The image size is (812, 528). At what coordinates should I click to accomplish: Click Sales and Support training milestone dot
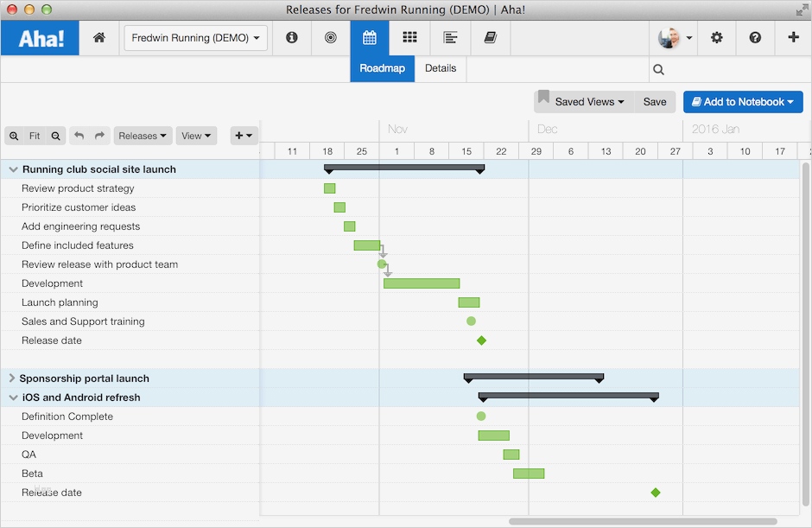click(471, 321)
